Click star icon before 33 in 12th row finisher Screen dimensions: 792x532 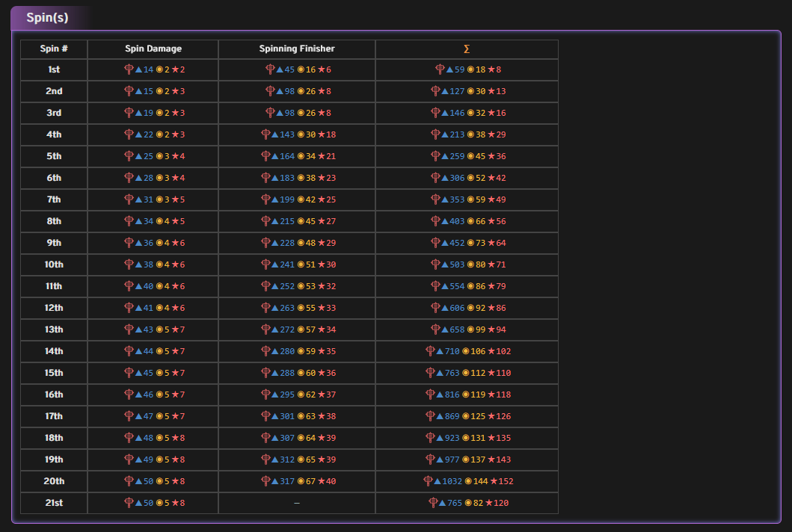322,309
